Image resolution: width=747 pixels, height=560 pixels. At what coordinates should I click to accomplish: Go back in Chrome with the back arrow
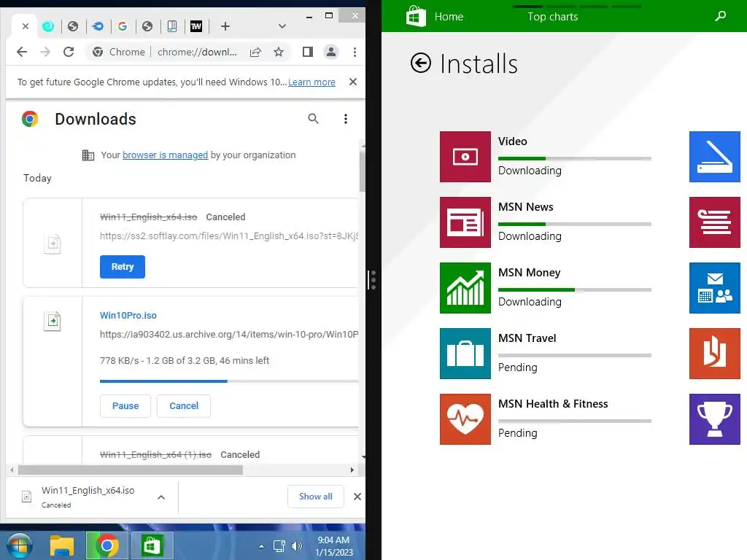point(22,52)
